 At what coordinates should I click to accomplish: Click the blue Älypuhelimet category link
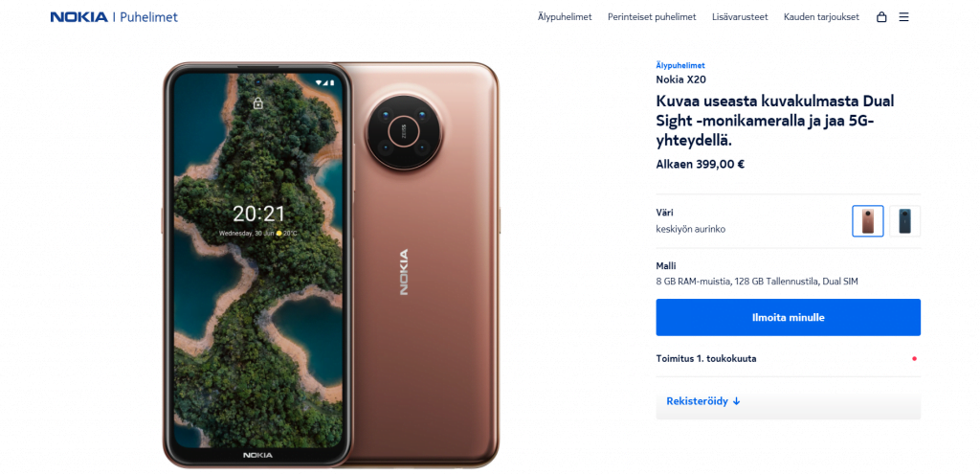680,65
